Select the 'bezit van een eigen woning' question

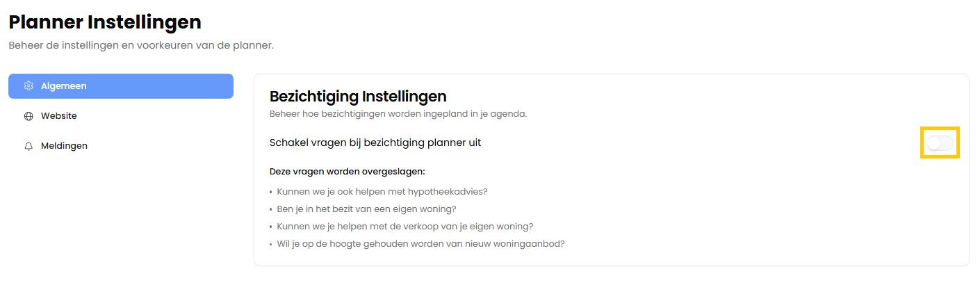[366, 209]
